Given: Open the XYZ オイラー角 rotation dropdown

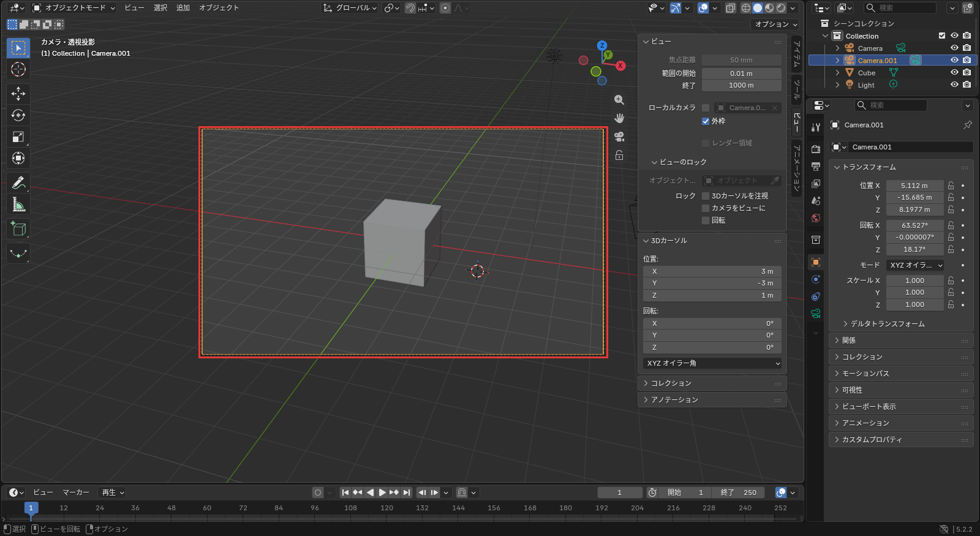Looking at the screenshot, I should pyautogui.click(x=712, y=363).
